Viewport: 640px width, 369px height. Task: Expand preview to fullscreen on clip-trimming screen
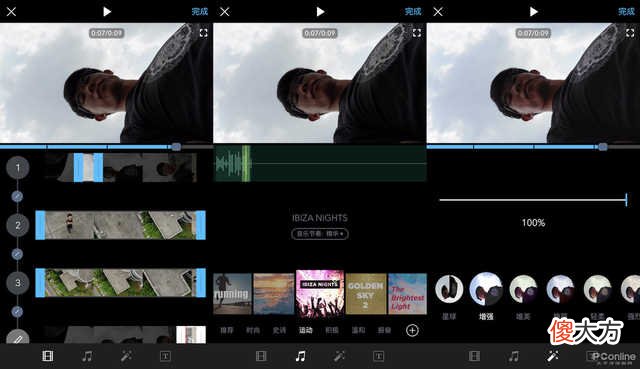[203, 33]
